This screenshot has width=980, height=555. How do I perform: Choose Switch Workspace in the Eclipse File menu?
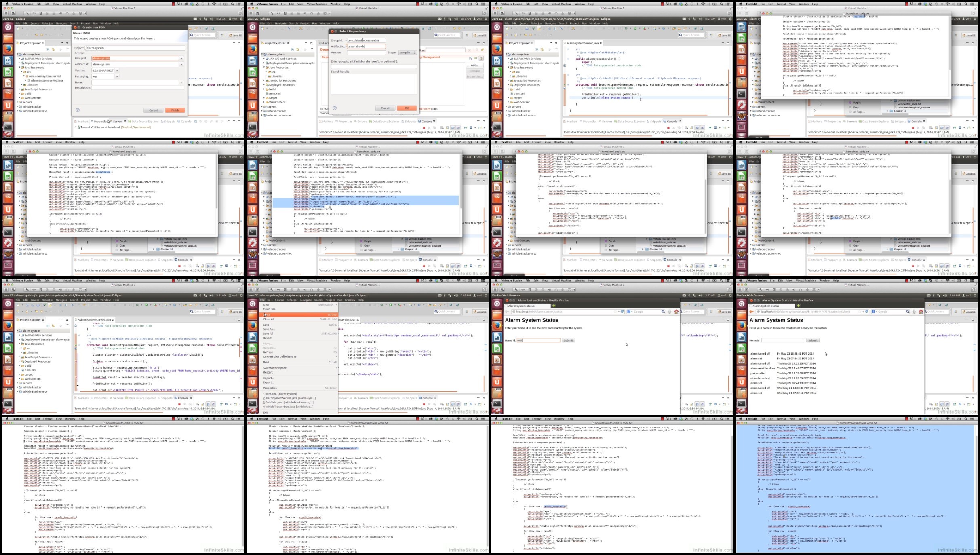pyautogui.click(x=298, y=368)
